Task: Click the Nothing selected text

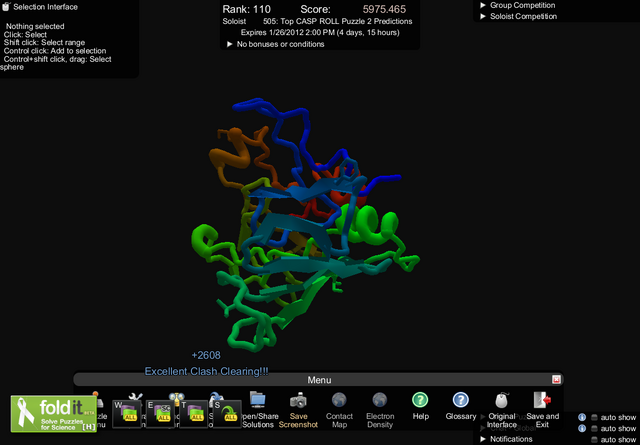Action: pos(35,26)
